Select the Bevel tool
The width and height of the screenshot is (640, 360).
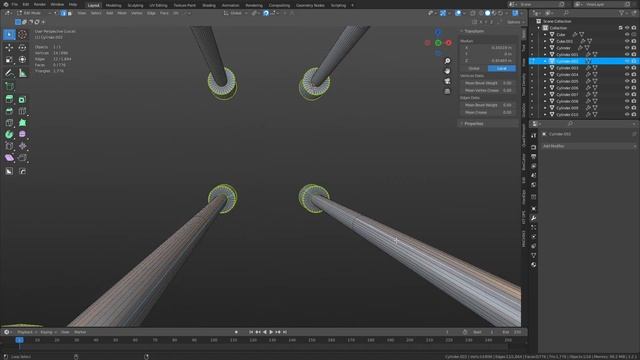9,111
